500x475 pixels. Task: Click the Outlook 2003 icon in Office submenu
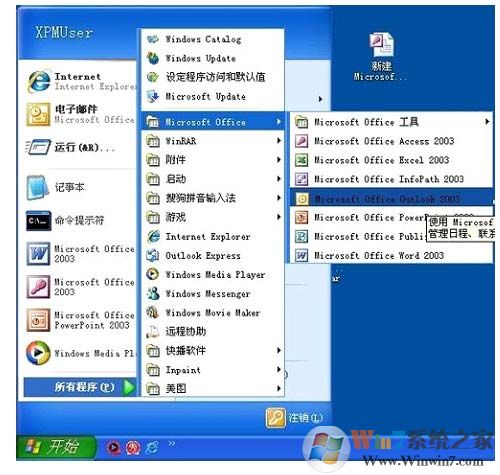(302, 199)
